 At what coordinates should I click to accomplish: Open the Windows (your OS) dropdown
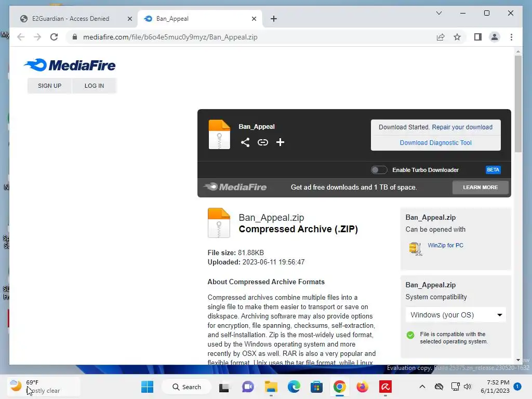tap(456, 315)
